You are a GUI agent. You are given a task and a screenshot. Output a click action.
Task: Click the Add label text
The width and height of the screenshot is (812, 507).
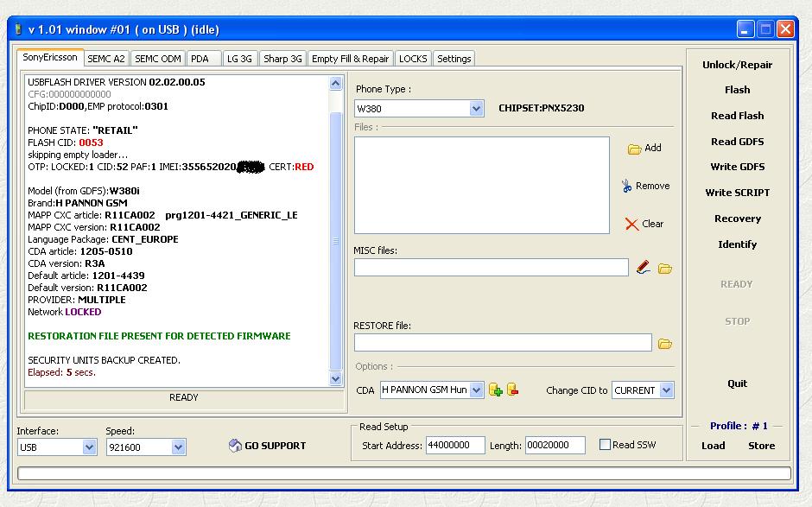coord(652,148)
